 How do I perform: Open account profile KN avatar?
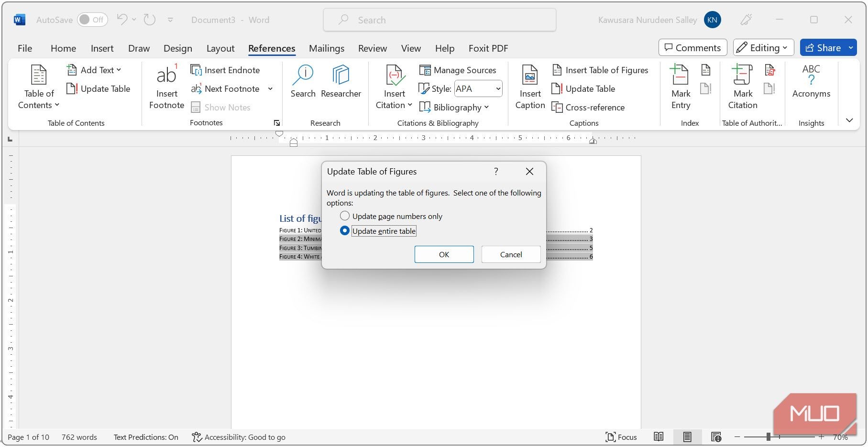click(x=712, y=20)
